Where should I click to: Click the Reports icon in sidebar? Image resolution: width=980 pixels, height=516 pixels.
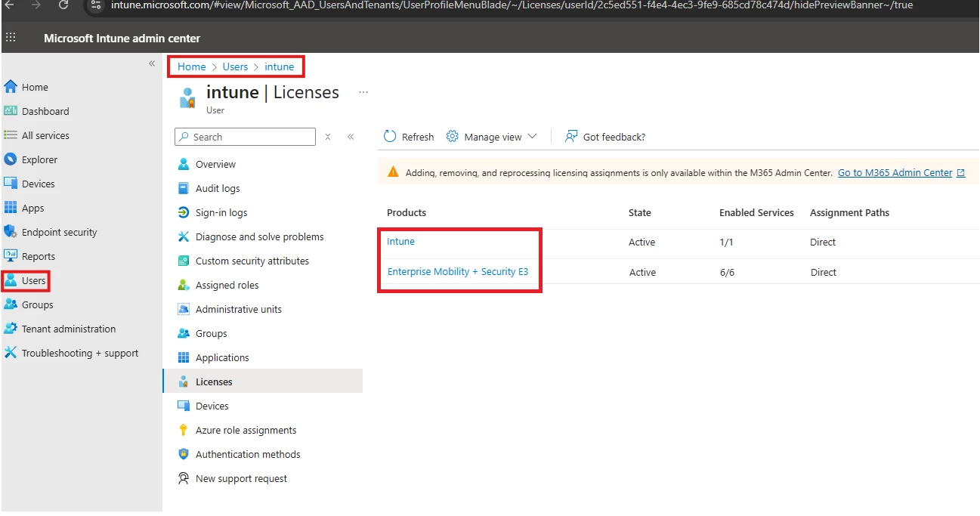[11, 256]
